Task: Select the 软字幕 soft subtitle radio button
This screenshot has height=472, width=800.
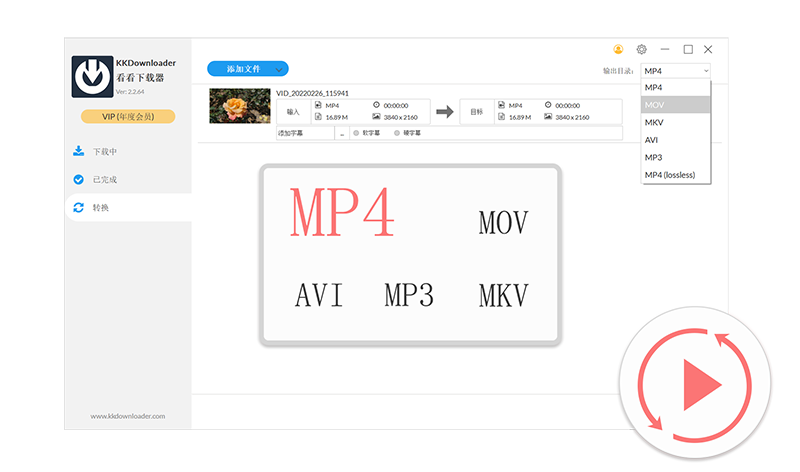Action: click(355, 133)
